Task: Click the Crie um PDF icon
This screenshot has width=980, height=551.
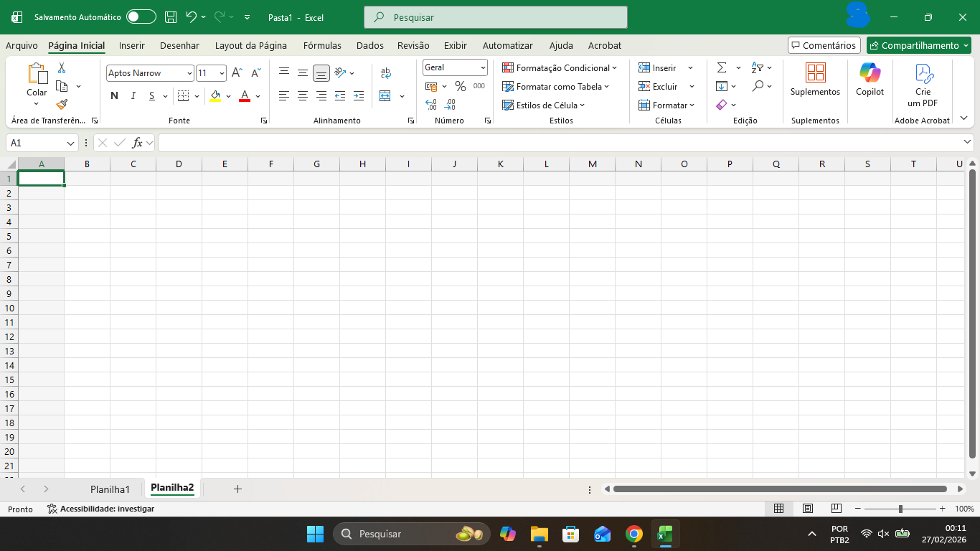Action: point(923,73)
